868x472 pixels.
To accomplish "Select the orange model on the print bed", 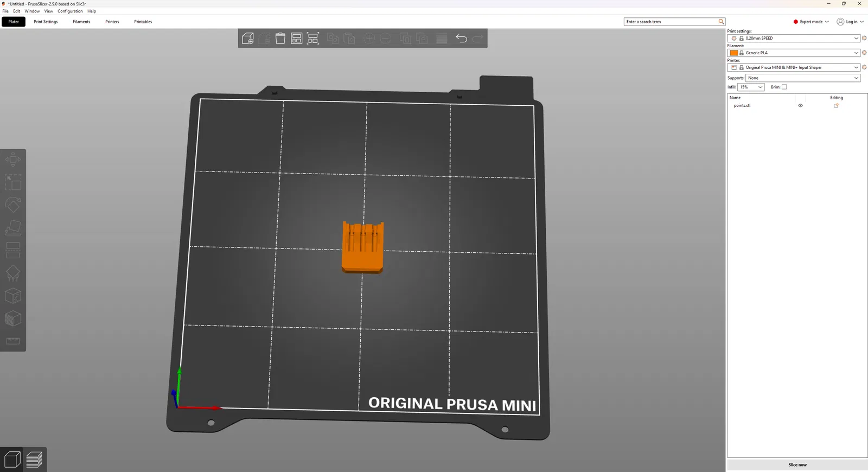I will click(362, 247).
